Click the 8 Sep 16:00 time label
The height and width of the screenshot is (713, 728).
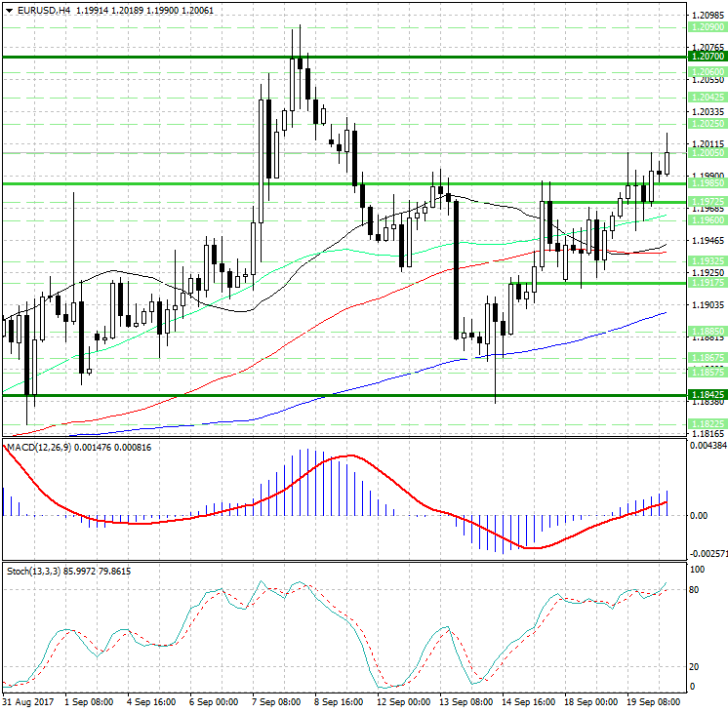click(x=339, y=702)
